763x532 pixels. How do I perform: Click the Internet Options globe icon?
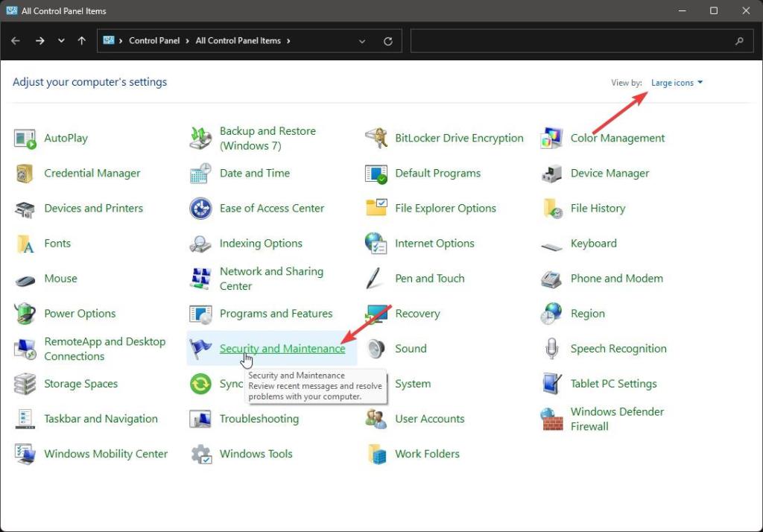[376, 244]
